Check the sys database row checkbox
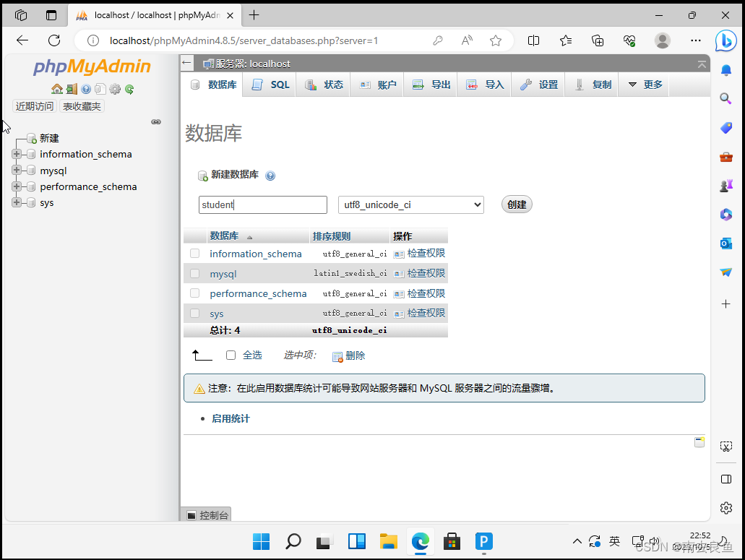This screenshot has width=745, height=560. pyautogui.click(x=194, y=314)
